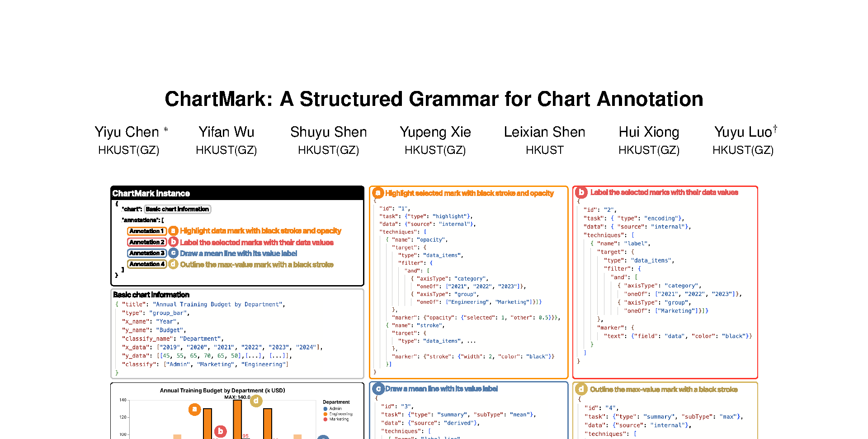The width and height of the screenshot is (868, 439).
Task: Click gold 'd' icon in max-value panel header
Action: click(x=581, y=389)
